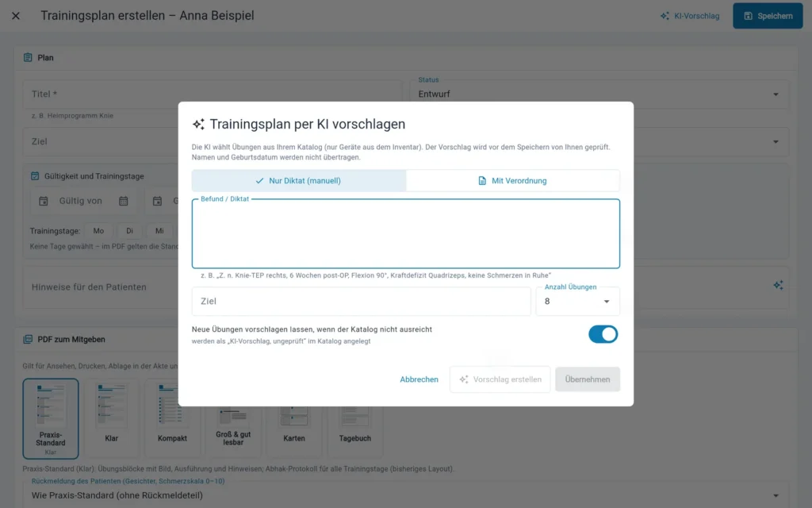Click the Speichern button
Image resolution: width=812 pixels, height=508 pixels.
coord(768,16)
